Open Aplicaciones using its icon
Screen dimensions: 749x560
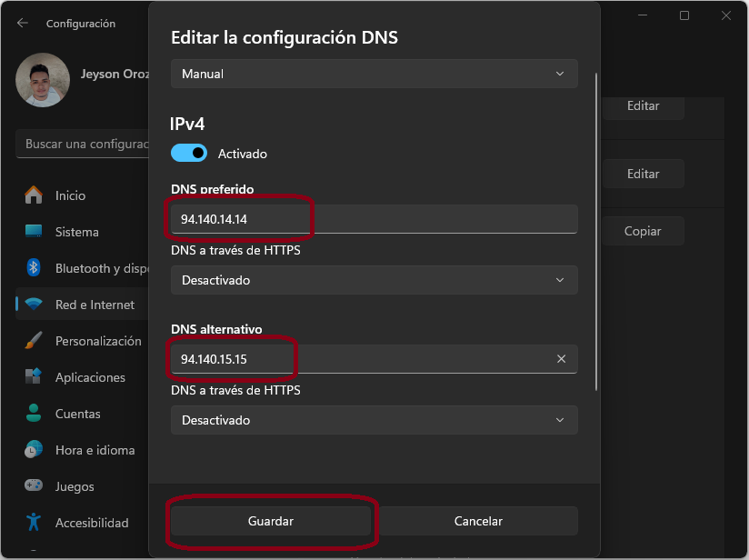[x=34, y=377]
